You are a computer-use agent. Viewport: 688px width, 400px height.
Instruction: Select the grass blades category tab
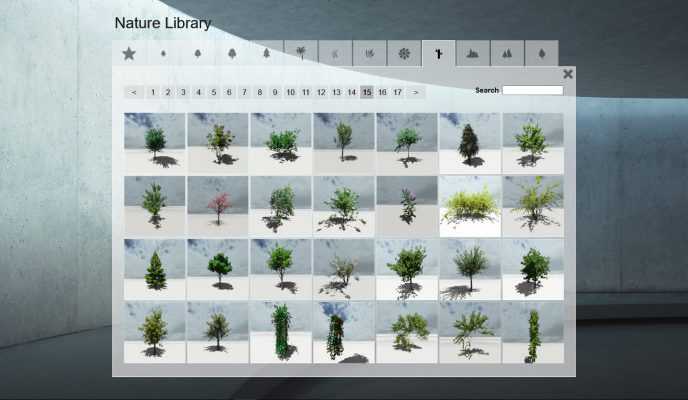tap(335, 54)
